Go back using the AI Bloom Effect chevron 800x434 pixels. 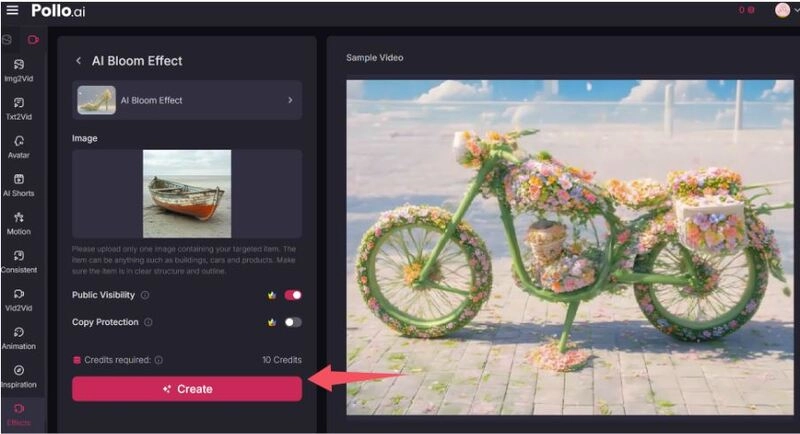point(79,61)
